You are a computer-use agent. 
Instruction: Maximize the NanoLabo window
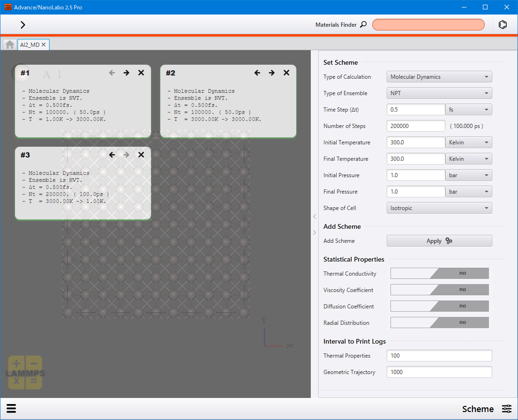[485, 7]
